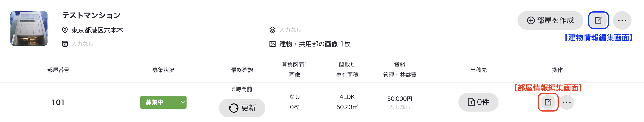Click the 0件 publication destination button
Viewport: 644px width, 122px height.
478,102
